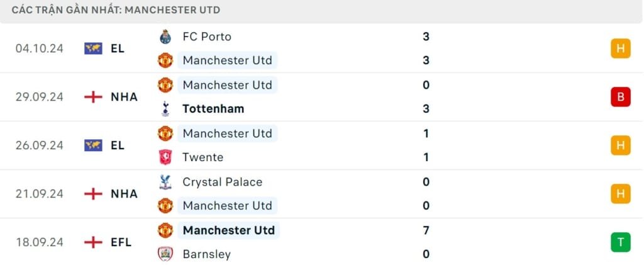Image resolution: width=644 pixels, height=265 pixels.
Task: Open the FC Porto team link
Action: [x=207, y=37]
